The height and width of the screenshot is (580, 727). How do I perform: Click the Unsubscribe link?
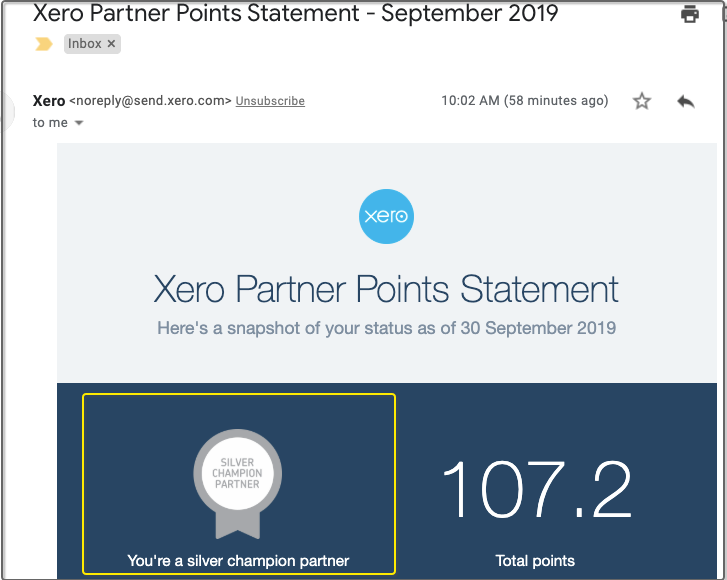click(x=270, y=101)
